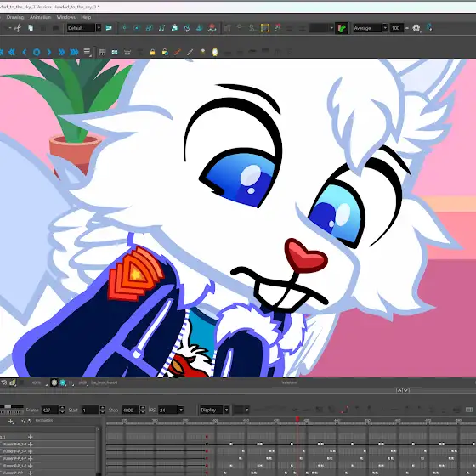Image resolution: width=476 pixels, height=476 pixels.
Task: Select the Reposition Drawings tool icon
Action: coord(200,28)
